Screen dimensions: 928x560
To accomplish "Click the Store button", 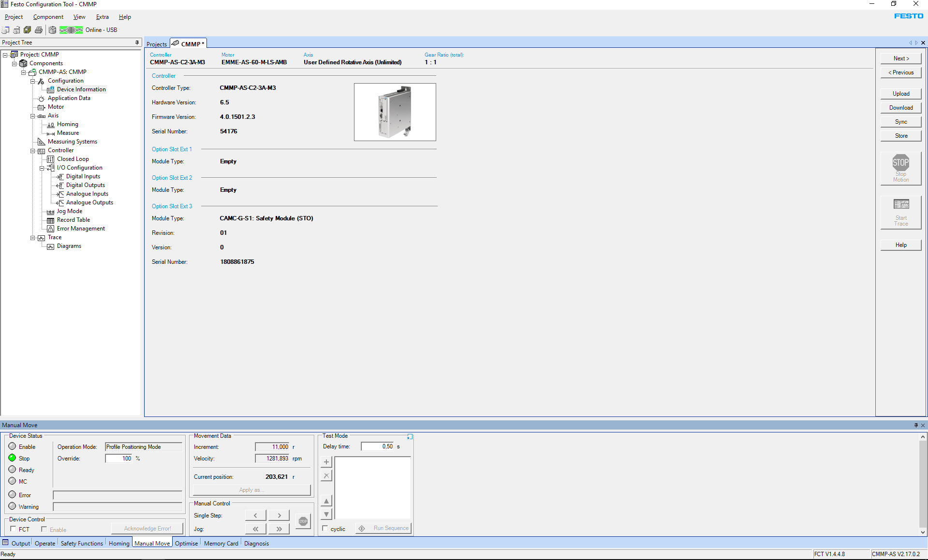I will tap(900, 136).
